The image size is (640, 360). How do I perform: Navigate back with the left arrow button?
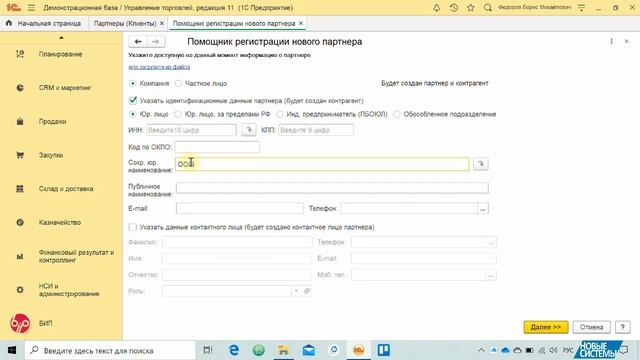pos(138,42)
